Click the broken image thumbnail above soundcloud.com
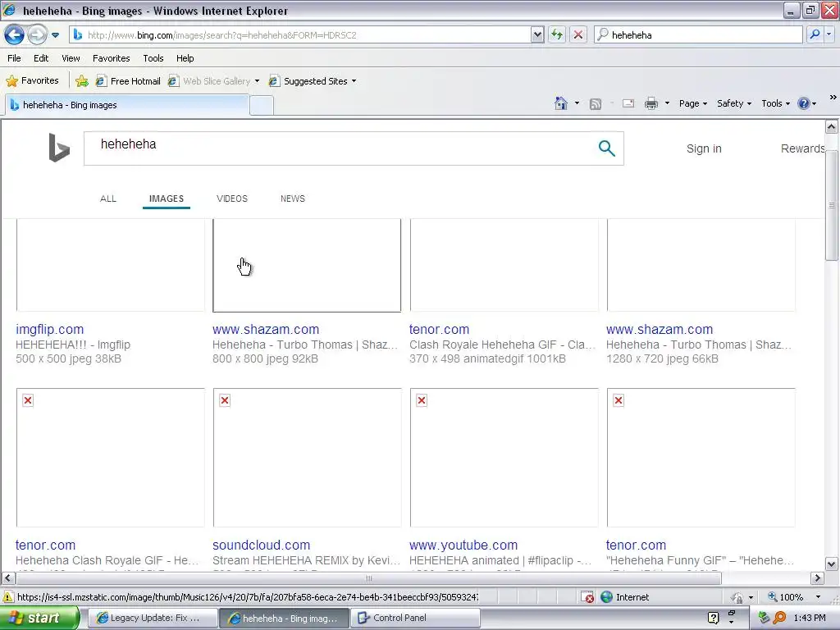The image size is (840, 630). coord(307,458)
